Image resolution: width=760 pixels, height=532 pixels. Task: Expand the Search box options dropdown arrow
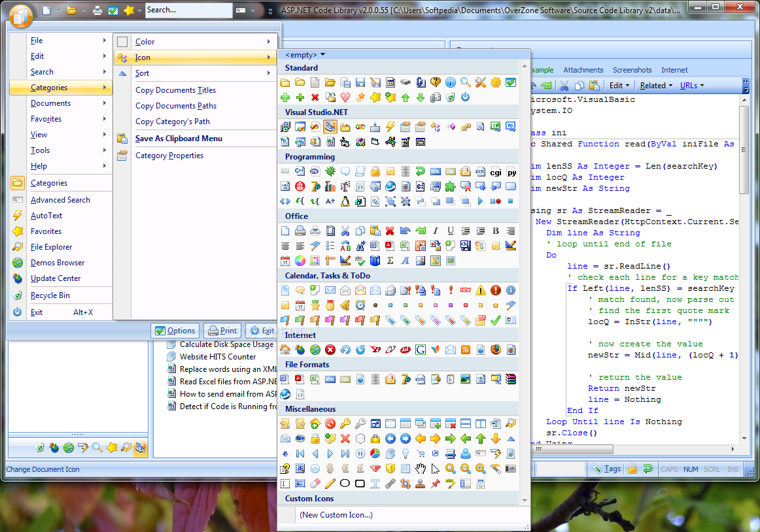pos(252,10)
